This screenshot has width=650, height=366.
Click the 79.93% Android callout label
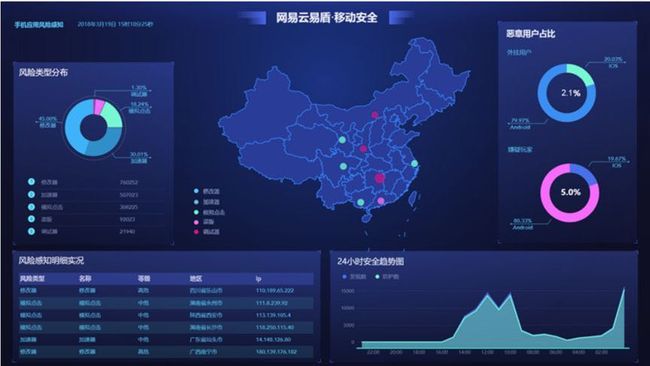click(520, 124)
